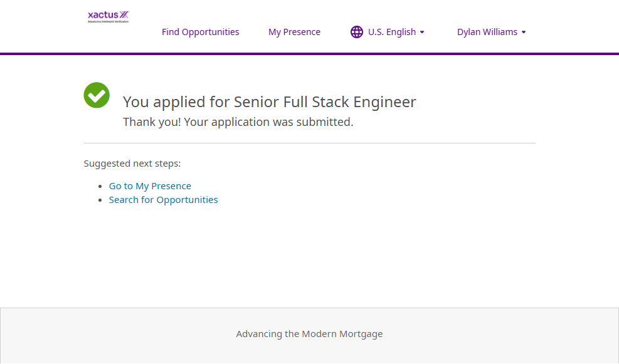
Task: Click the globe language icon
Action: point(357,32)
